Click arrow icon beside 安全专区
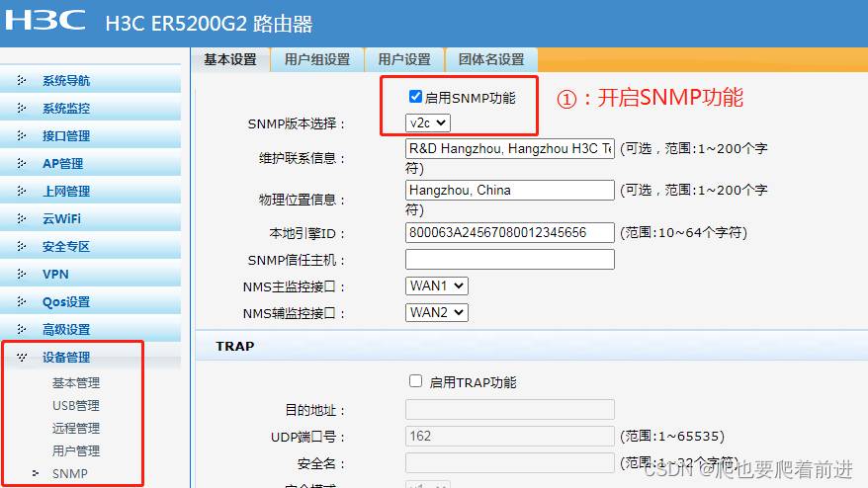 (22, 247)
